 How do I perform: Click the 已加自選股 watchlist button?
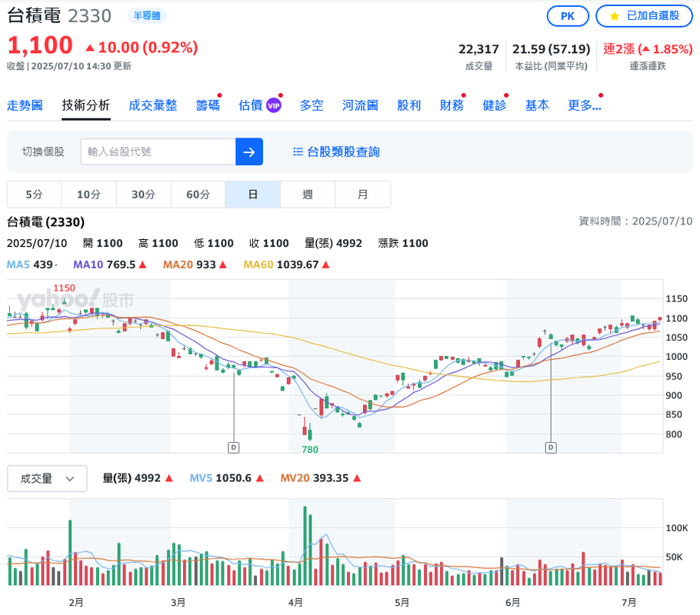(644, 16)
